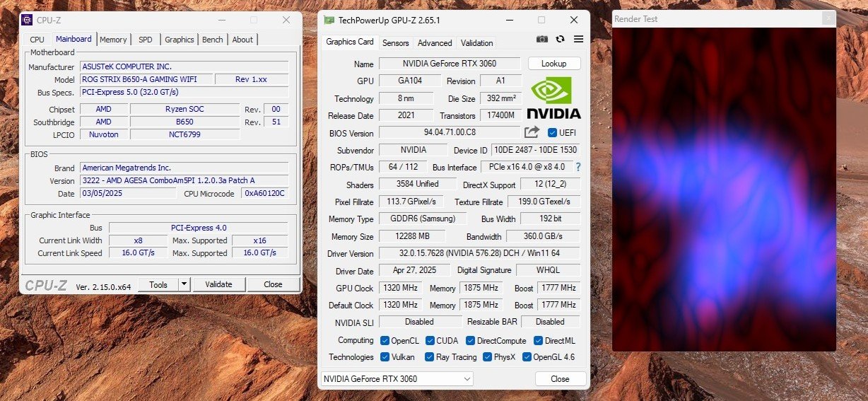The image size is (868, 401).
Task: Open the SPD tab in CPU-Z
Action: [x=145, y=40]
